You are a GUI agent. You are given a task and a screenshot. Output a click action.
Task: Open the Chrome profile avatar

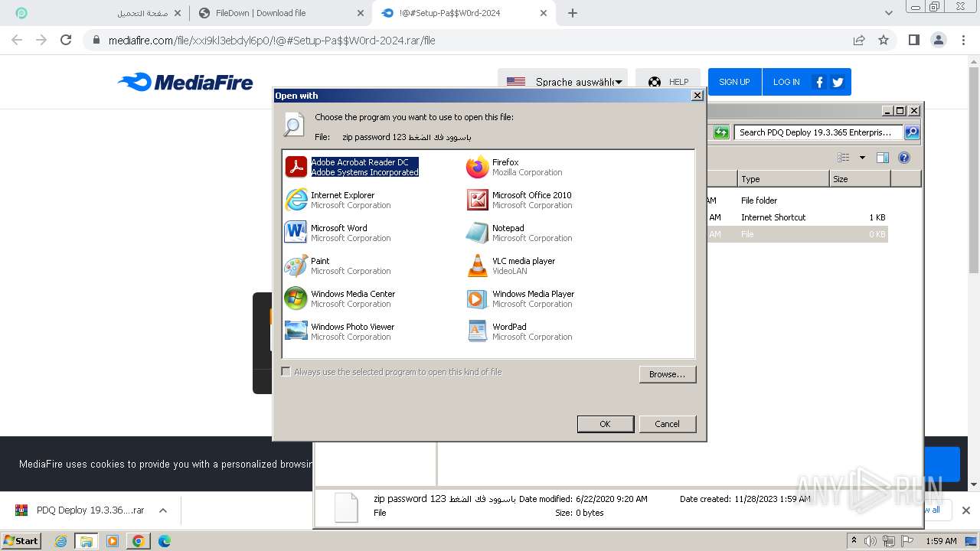pos(939,40)
